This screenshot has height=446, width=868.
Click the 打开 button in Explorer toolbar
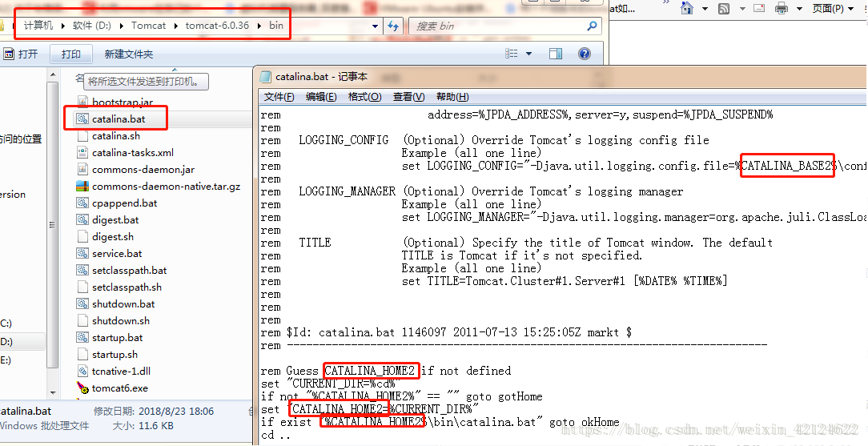tap(21, 54)
